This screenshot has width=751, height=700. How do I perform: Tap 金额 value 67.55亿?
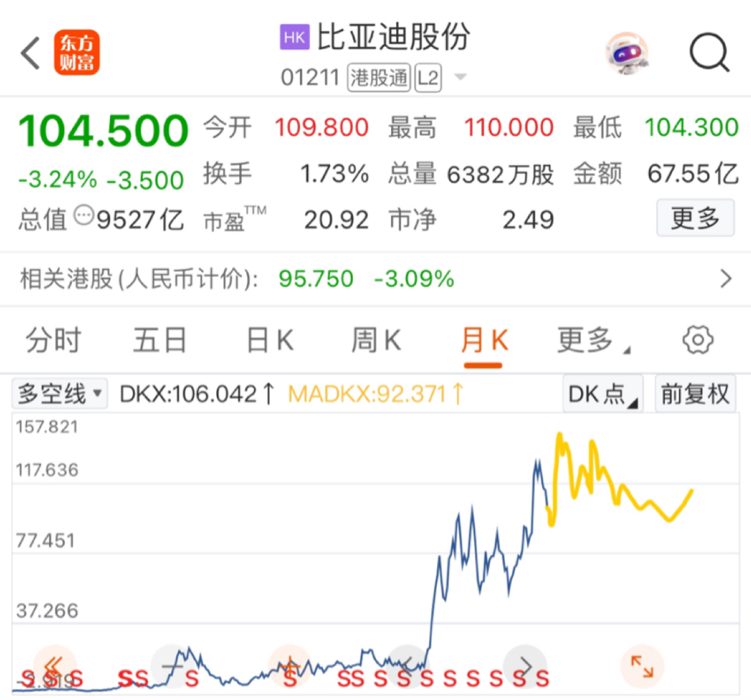pos(693,174)
